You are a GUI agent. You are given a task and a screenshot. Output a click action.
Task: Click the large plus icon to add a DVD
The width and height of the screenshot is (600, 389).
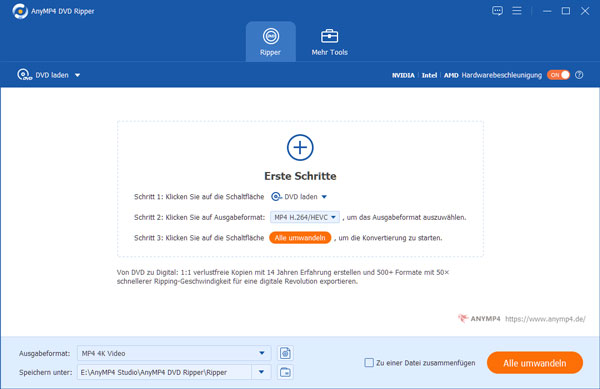tap(300, 147)
